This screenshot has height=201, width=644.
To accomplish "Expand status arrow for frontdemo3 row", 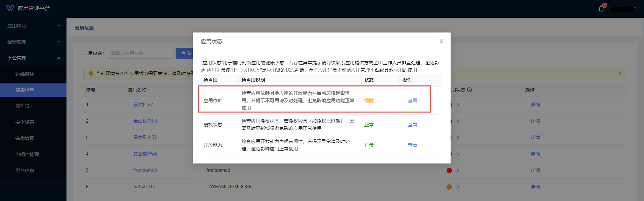I will 458,171.
